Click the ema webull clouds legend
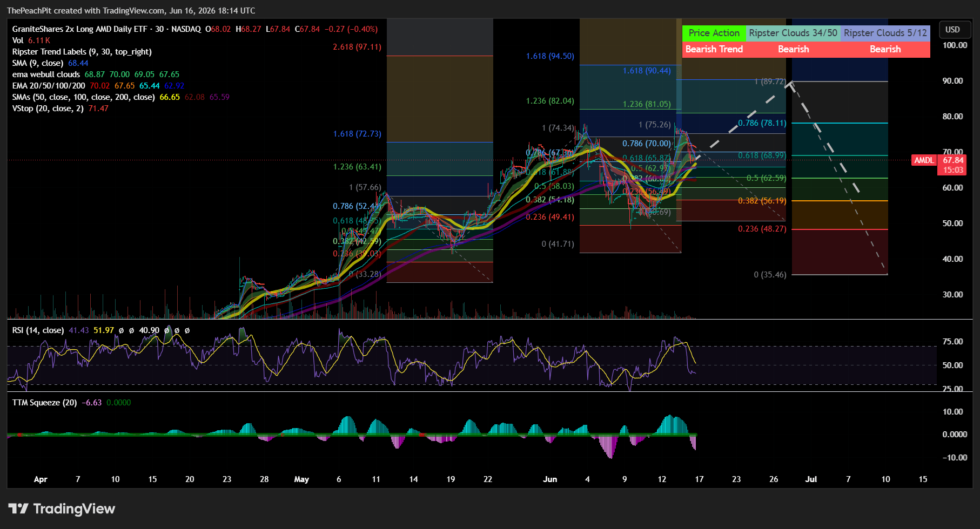980x529 pixels. pyautogui.click(x=96, y=74)
